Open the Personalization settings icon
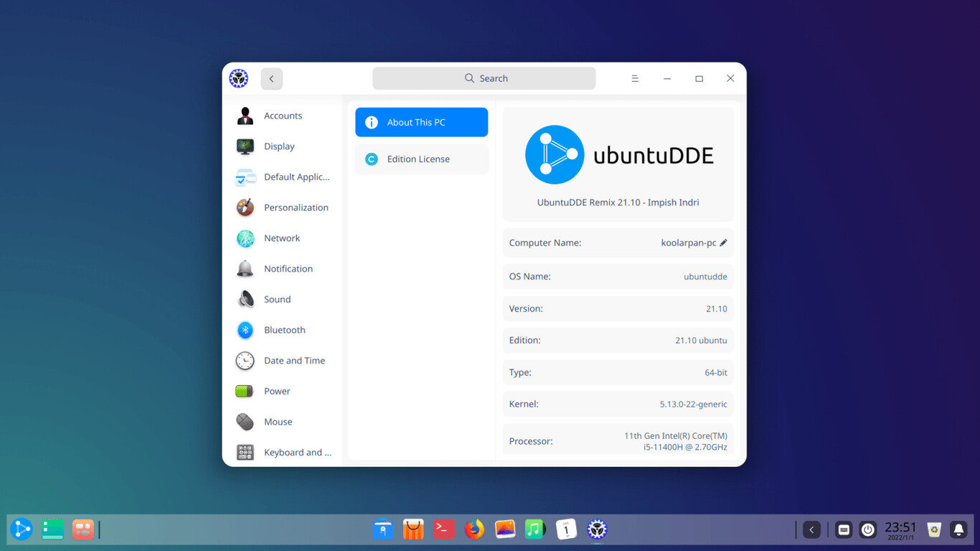This screenshot has height=551, width=980. (x=245, y=207)
